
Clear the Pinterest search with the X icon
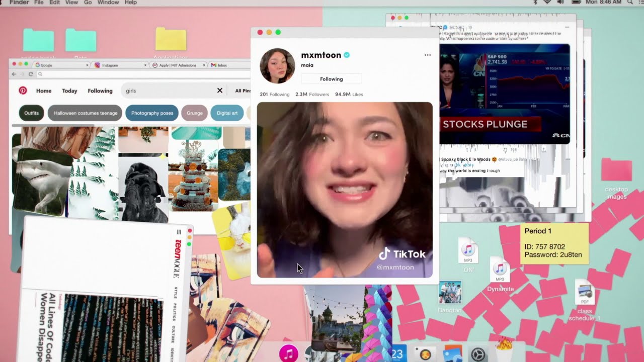(x=219, y=90)
